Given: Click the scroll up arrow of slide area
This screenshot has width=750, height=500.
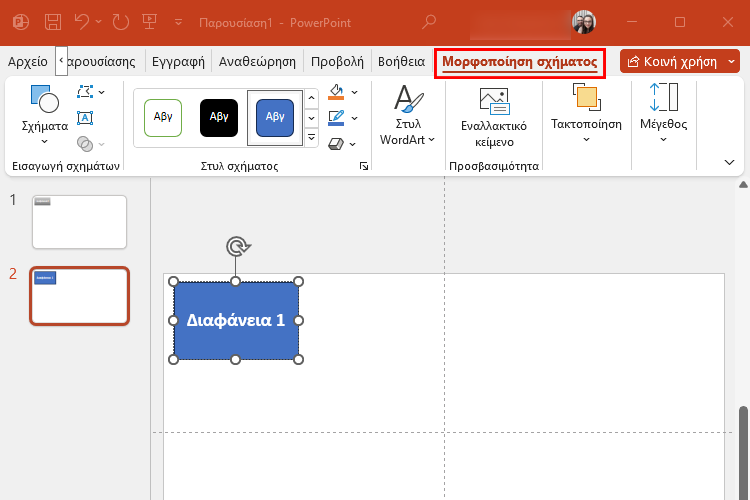Looking at the screenshot, I should 743,184.
